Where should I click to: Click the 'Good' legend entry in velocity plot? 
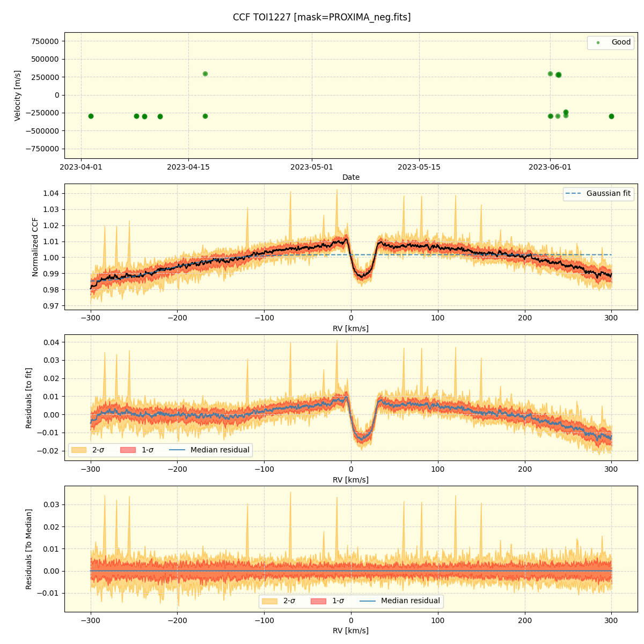click(612, 42)
